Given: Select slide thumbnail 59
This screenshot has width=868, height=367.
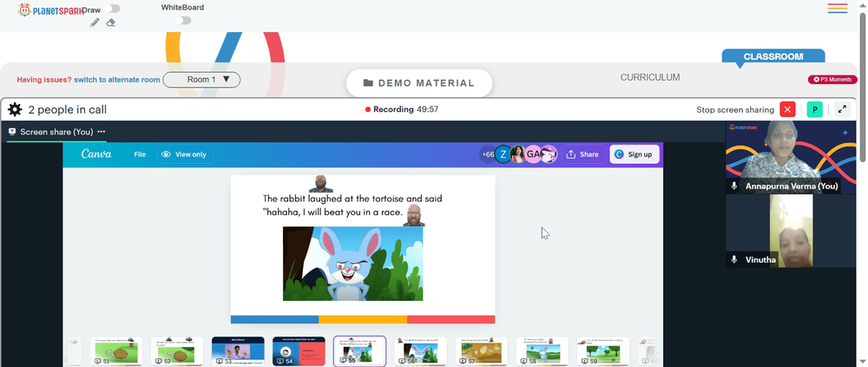Looking at the screenshot, I should (603, 351).
